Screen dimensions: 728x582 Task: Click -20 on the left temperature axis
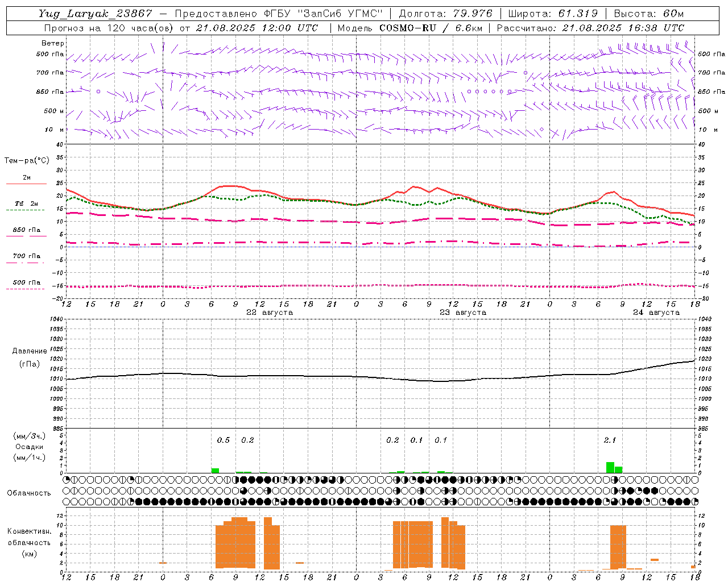click(x=57, y=298)
